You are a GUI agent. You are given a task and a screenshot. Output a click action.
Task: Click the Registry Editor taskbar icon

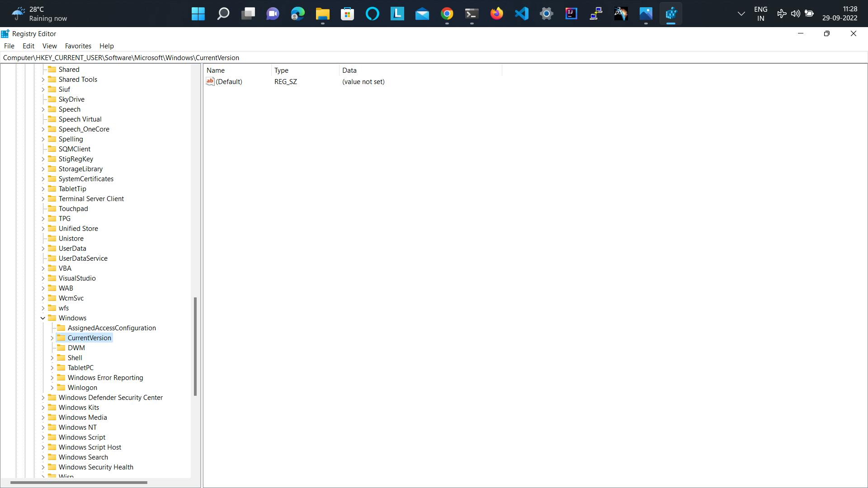670,14
